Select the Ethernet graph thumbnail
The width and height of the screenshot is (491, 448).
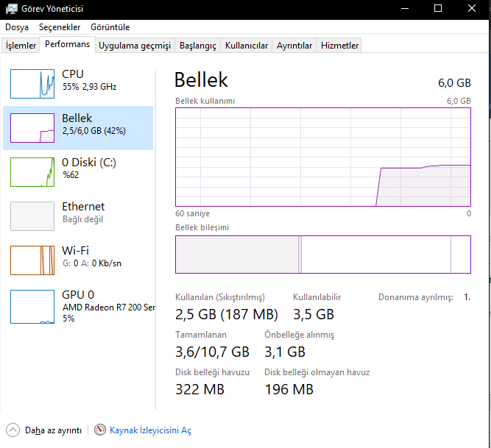(32, 216)
